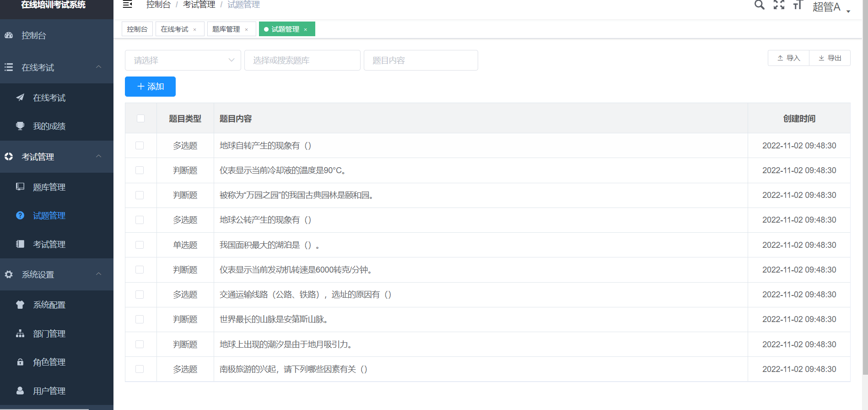Click 考试管理 in the breadcrumb

199,5
